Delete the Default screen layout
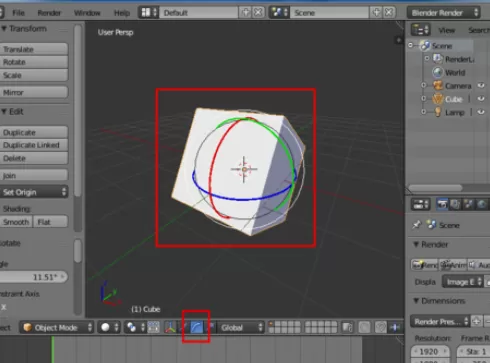This screenshot has height=363, width=490. pos(258,13)
